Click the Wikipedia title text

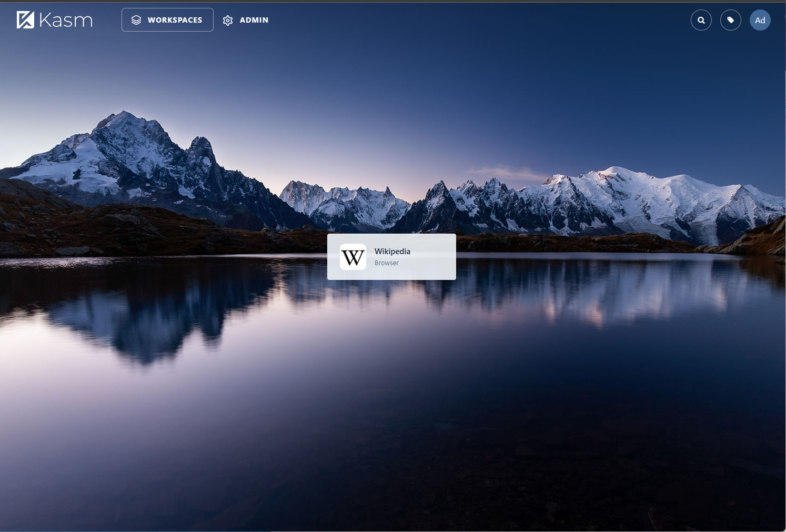coord(392,251)
